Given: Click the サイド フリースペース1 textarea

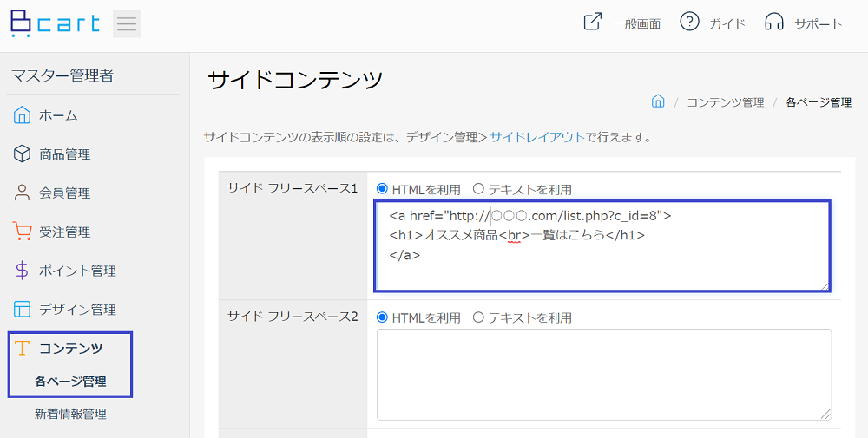Looking at the screenshot, I should click(x=603, y=246).
